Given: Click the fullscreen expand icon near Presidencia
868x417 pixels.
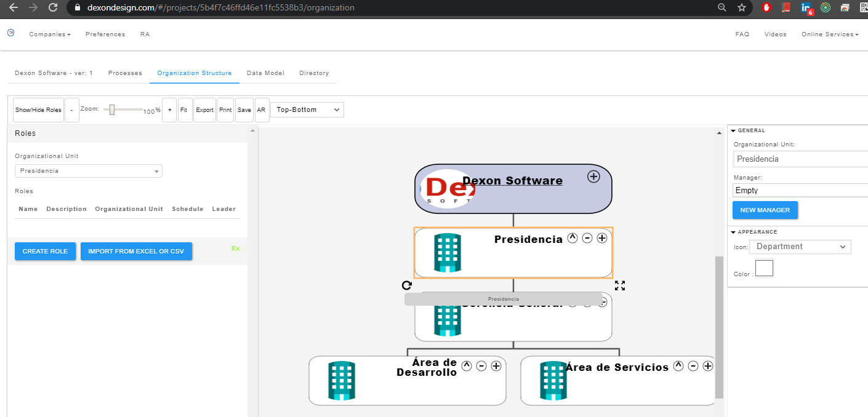Looking at the screenshot, I should click(620, 285).
